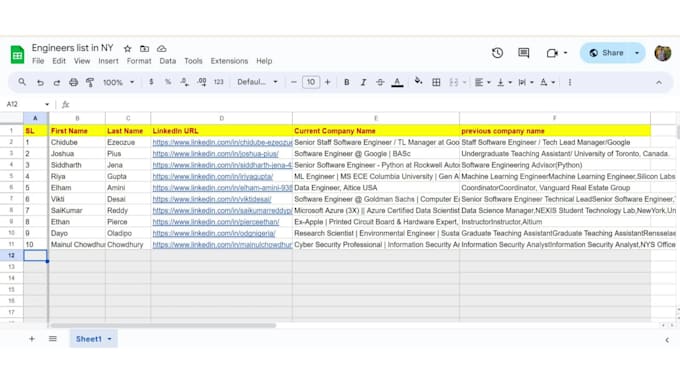Open Joshua Pius LinkedIn link
This screenshot has width=680, height=383.
click(x=216, y=154)
